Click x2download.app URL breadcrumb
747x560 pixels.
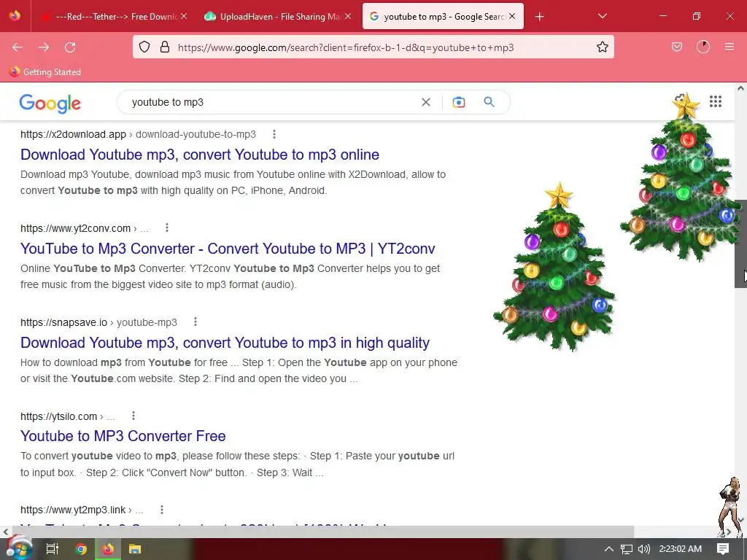point(138,134)
